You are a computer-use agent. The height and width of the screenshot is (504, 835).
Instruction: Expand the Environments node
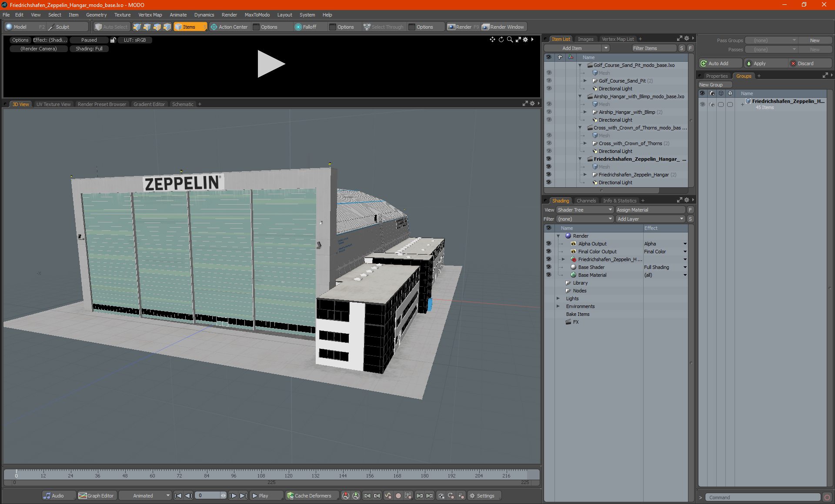pos(558,306)
